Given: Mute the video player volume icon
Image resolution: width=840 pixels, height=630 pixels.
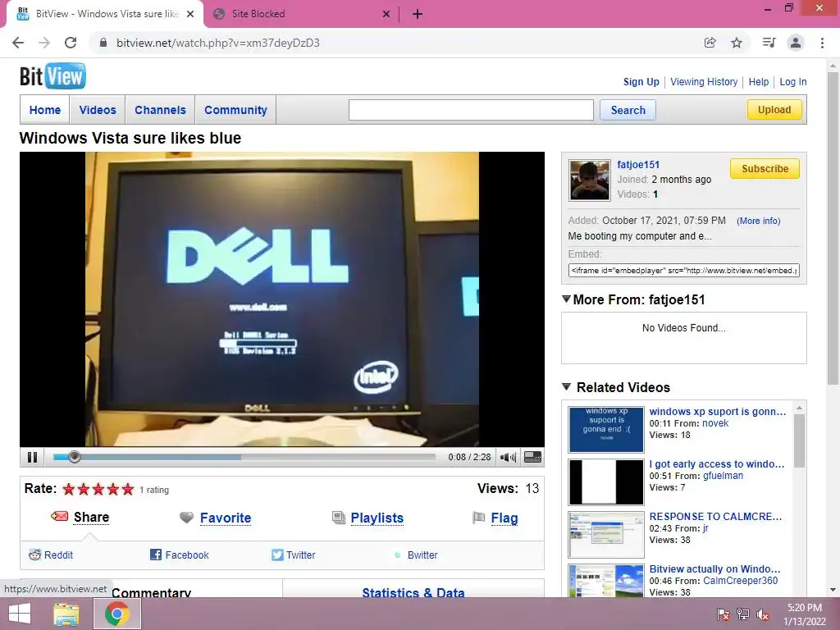Looking at the screenshot, I should pos(507,457).
